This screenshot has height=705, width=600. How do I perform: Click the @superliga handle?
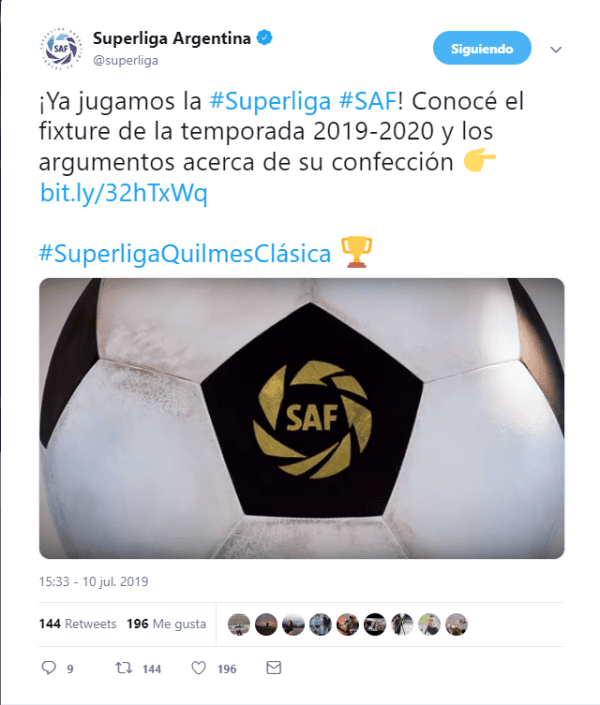pos(125,61)
